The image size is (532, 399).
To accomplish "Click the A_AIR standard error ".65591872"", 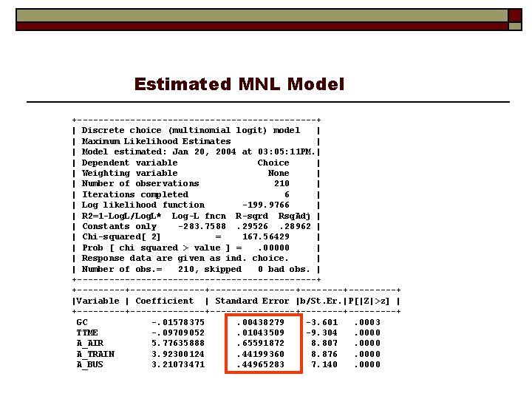I will pos(260,343).
